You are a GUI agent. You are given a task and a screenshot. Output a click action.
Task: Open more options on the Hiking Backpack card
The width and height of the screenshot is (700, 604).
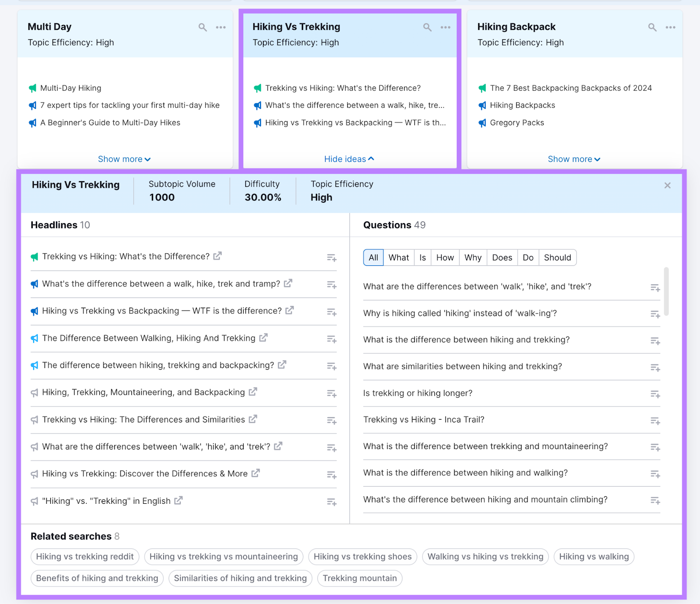[670, 27]
